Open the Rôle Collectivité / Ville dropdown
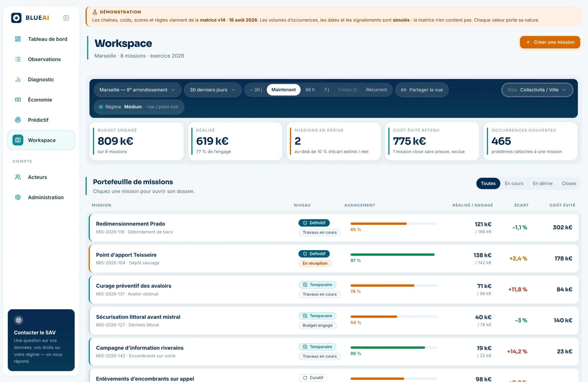The height and width of the screenshot is (382, 588). tap(537, 90)
